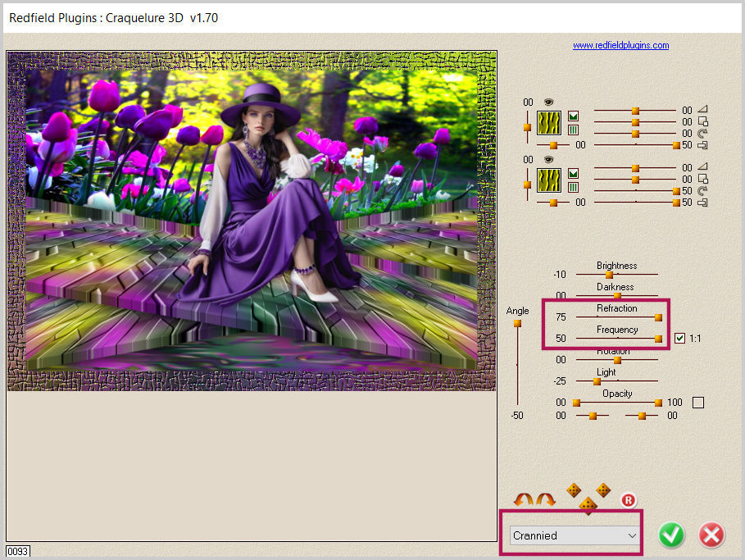Click the upper layer triangle slope icon
The width and height of the screenshot is (745, 560).
[702, 109]
